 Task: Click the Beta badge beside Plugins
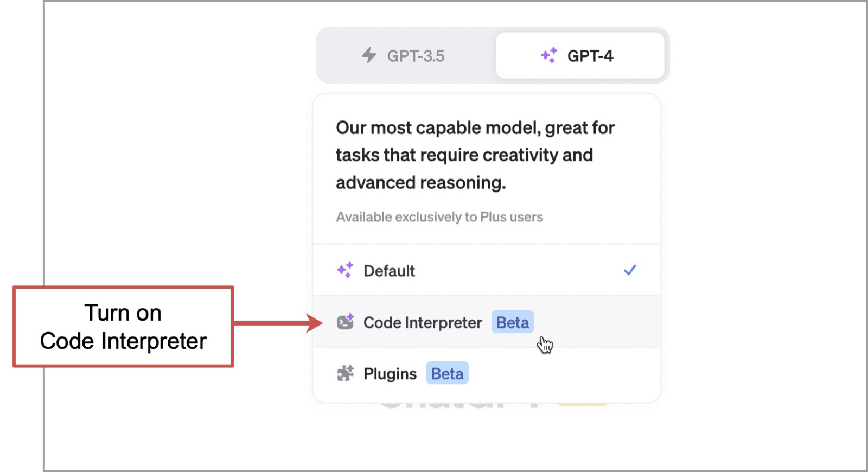coord(447,373)
